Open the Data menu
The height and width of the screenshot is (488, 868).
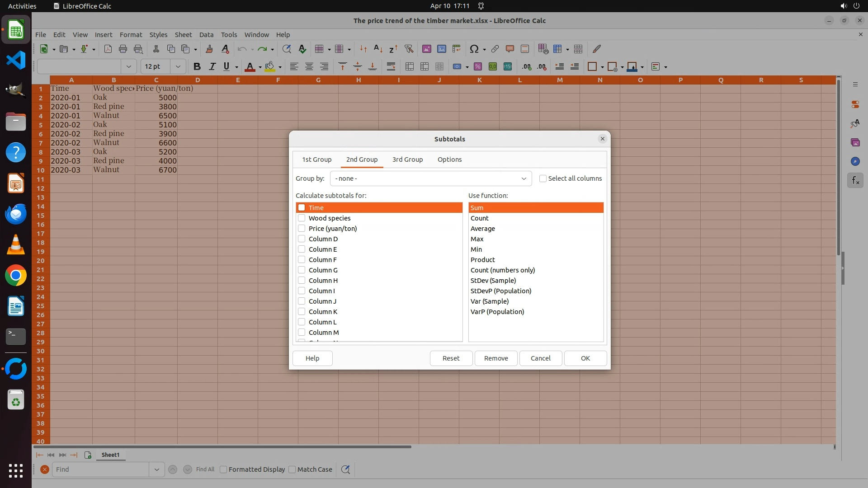click(206, 35)
